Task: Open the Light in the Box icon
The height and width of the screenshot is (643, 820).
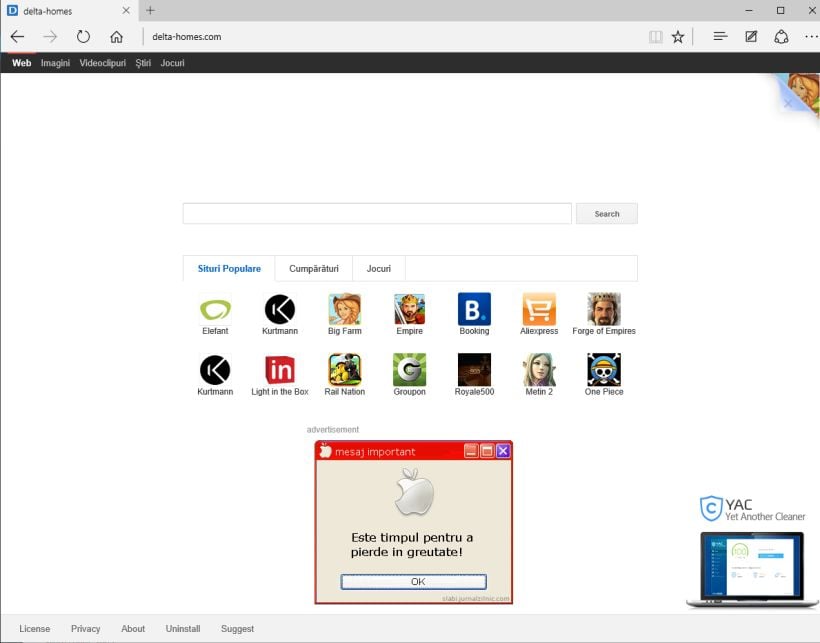Action: tap(280, 370)
